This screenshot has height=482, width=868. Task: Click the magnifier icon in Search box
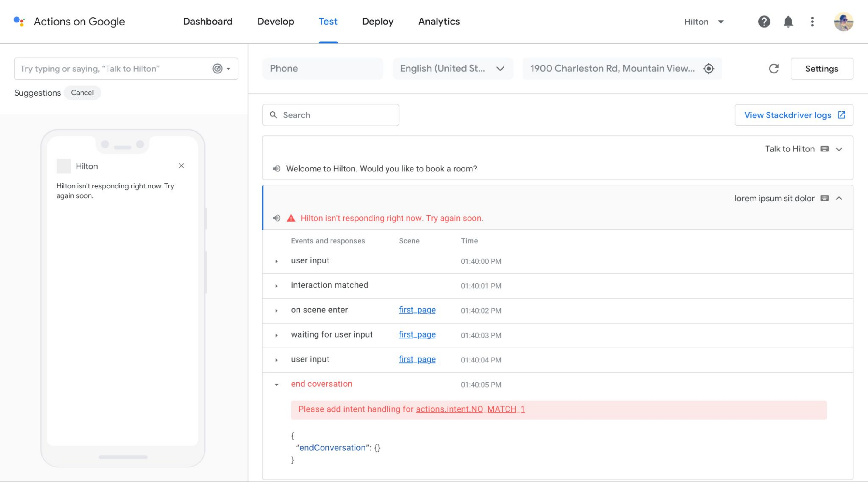273,115
